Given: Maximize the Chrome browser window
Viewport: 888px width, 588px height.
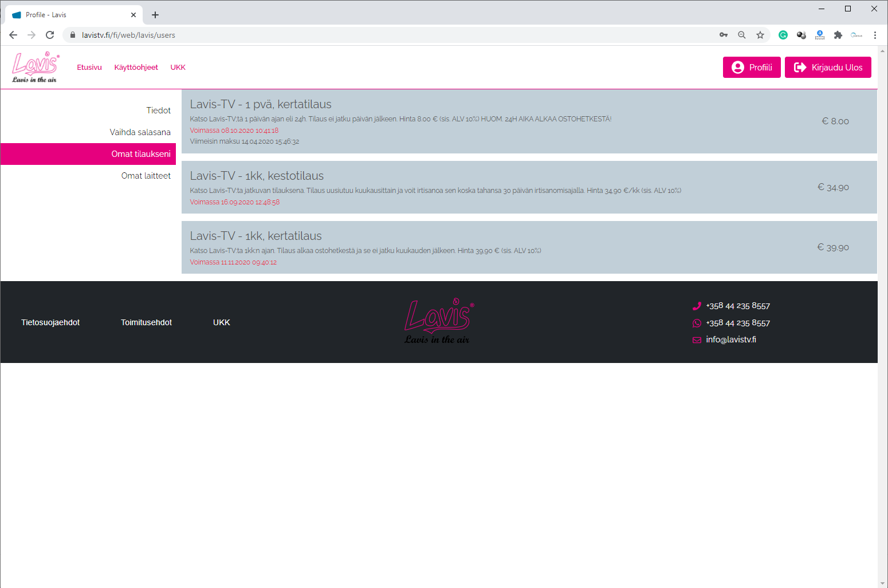Looking at the screenshot, I should click(x=848, y=9).
